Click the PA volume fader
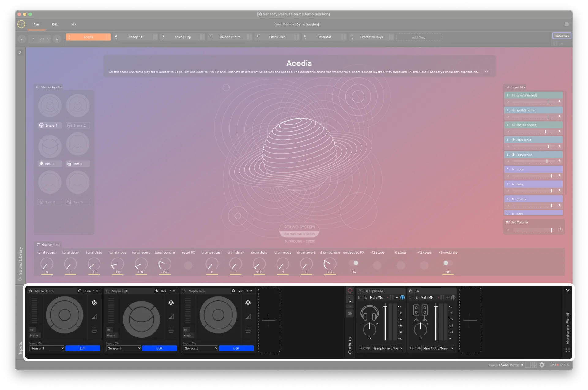 point(436,322)
